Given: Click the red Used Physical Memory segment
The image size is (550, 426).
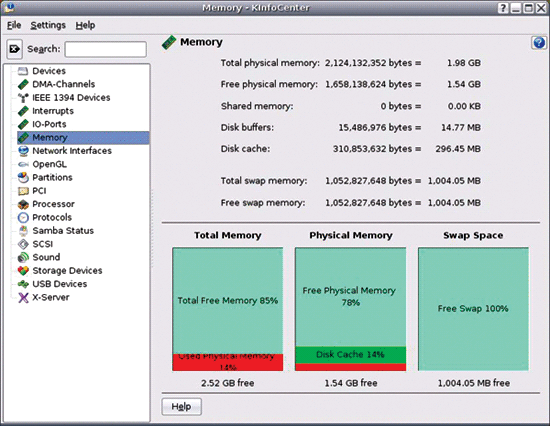Looking at the screenshot, I should click(x=228, y=362).
